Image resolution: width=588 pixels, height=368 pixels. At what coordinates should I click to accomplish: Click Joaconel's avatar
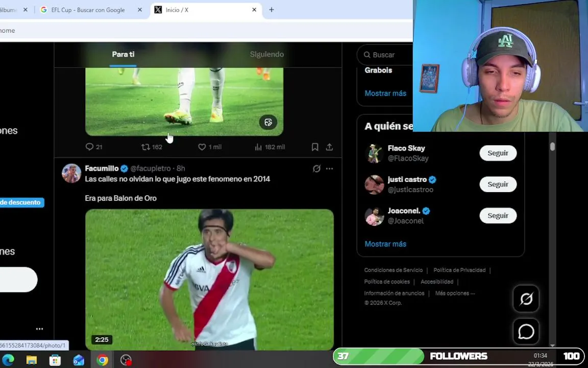coord(374,216)
